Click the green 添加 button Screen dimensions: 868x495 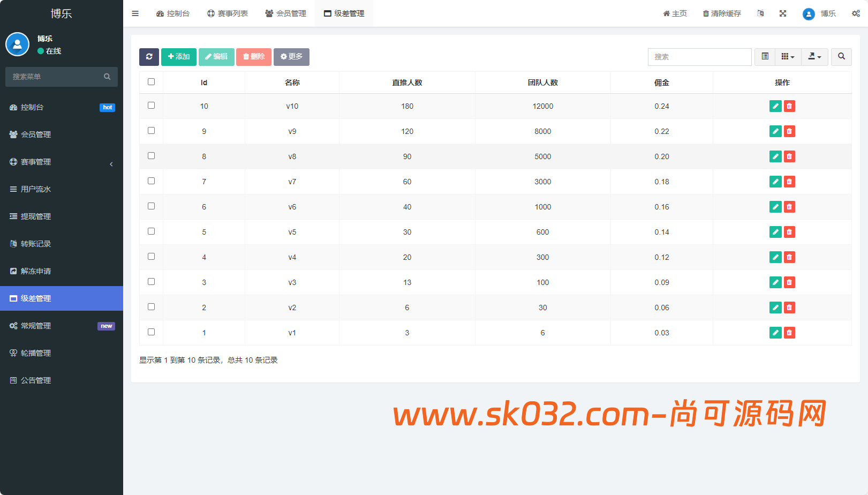(179, 57)
